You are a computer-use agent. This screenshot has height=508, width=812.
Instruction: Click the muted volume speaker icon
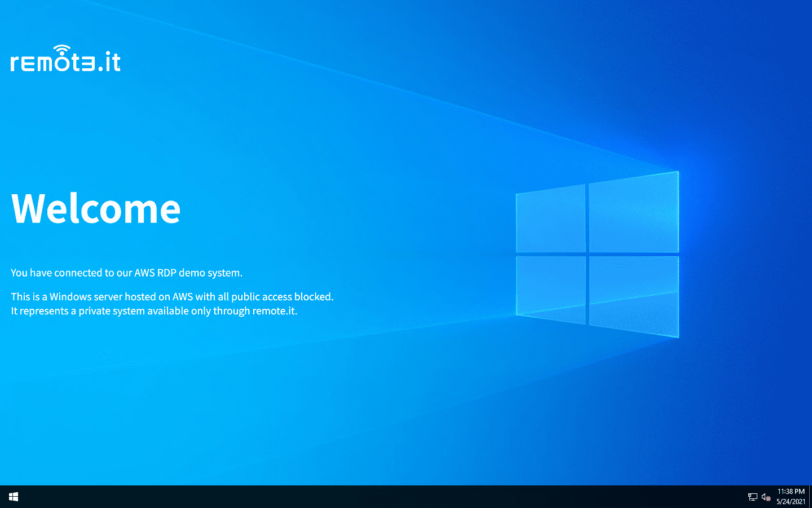coord(766,497)
